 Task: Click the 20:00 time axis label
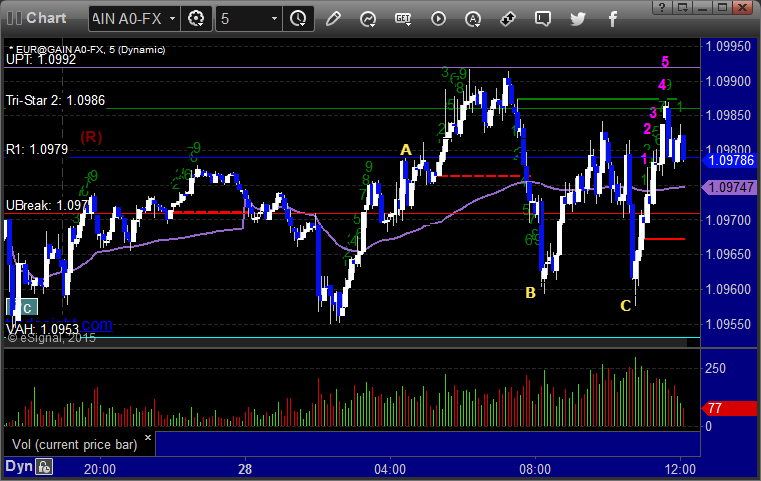99,469
